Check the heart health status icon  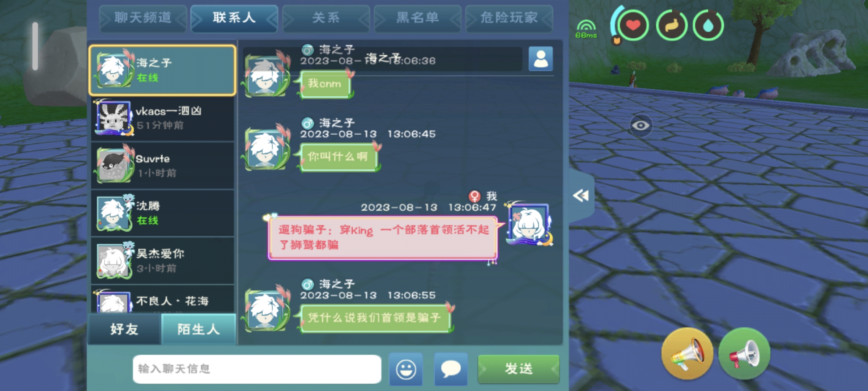pyautogui.click(x=633, y=25)
